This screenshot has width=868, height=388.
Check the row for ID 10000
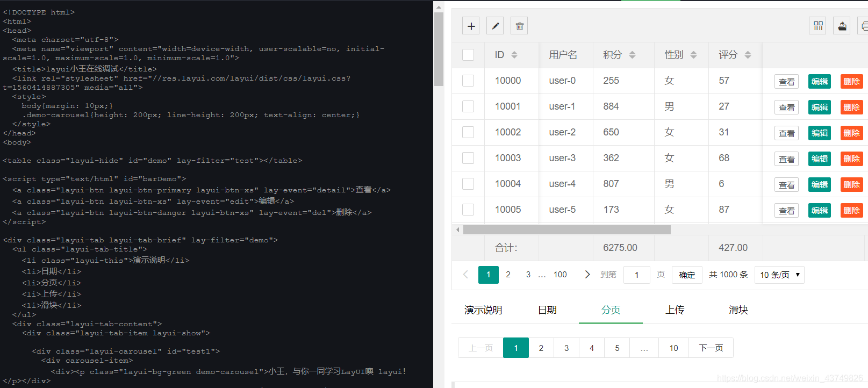coord(468,81)
